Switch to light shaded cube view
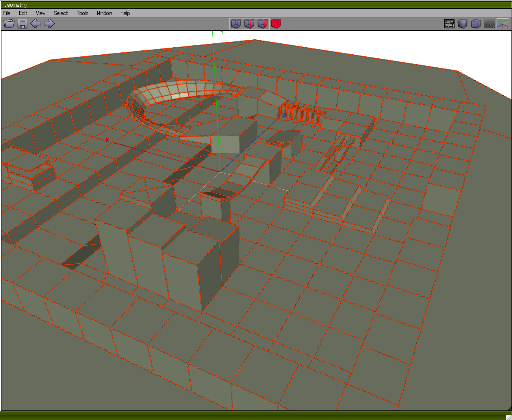512x420 pixels. (x=476, y=24)
